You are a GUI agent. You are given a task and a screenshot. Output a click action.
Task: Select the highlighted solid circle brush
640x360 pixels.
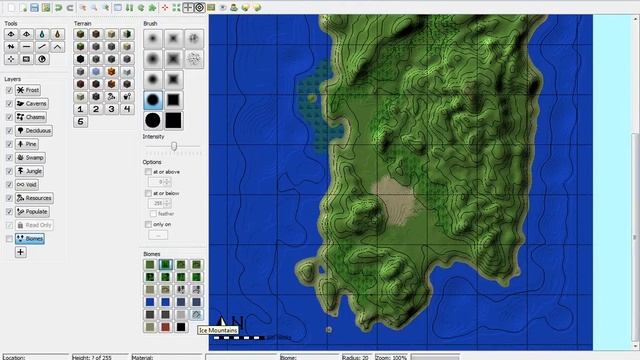point(153,100)
